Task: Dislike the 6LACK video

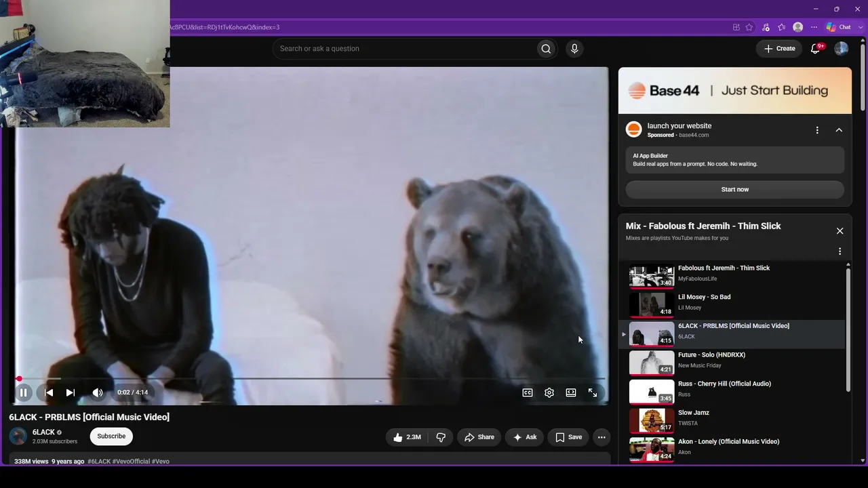Action: (x=441, y=437)
